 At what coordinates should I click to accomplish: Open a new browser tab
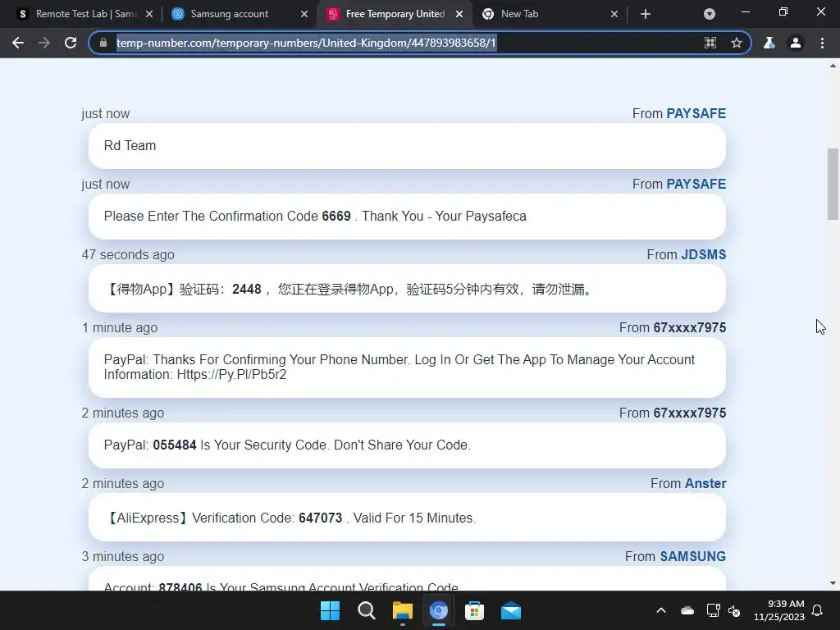(x=646, y=14)
